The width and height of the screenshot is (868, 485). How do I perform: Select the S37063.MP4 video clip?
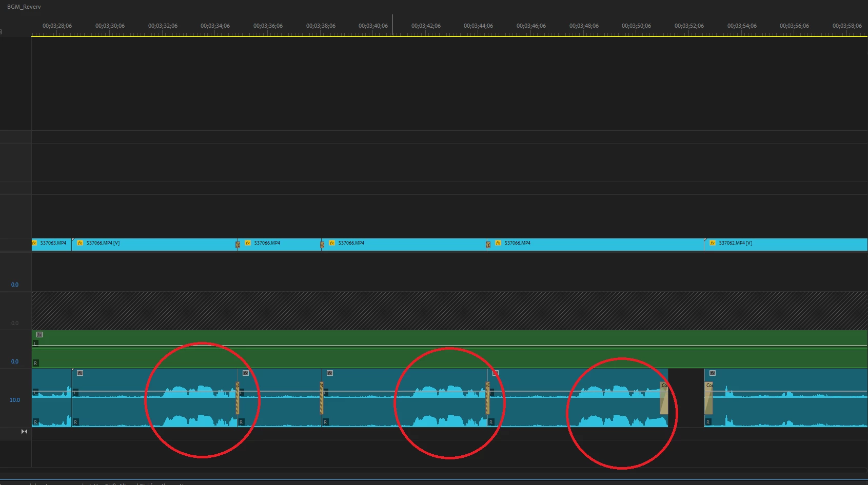(51, 244)
